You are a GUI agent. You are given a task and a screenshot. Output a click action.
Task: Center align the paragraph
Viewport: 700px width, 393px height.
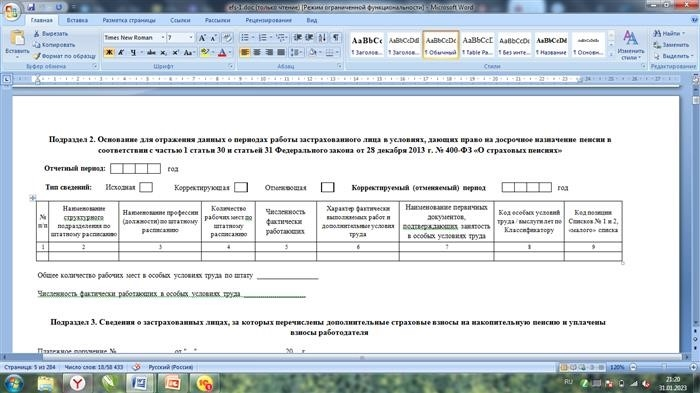click(x=257, y=53)
